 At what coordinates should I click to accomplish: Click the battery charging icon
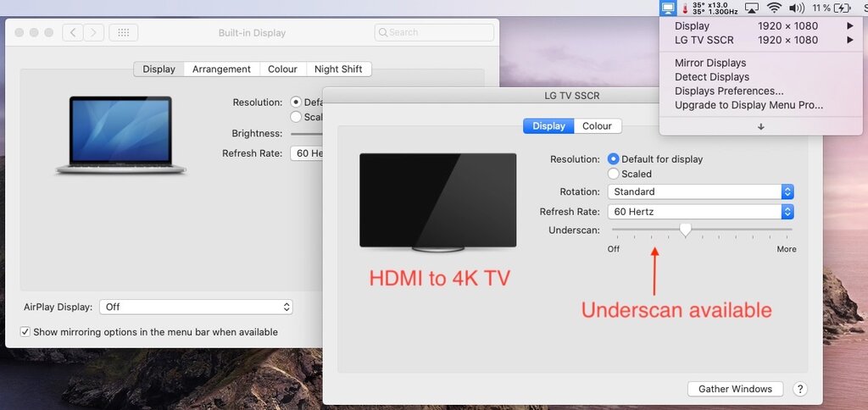point(843,8)
